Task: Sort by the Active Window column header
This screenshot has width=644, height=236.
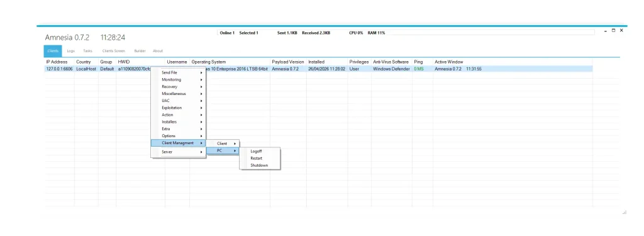Action: tap(449, 62)
